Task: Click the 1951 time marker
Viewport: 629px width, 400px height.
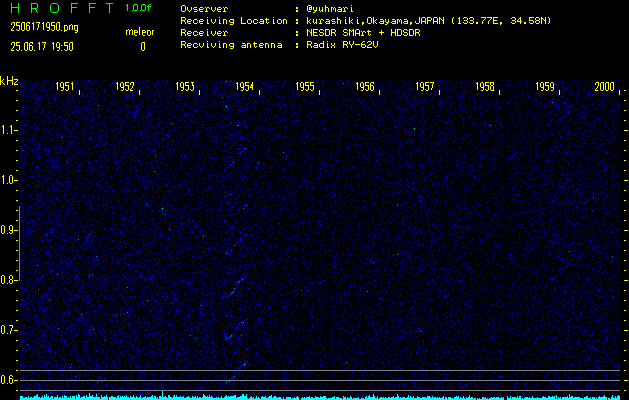Action: point(65,87)
